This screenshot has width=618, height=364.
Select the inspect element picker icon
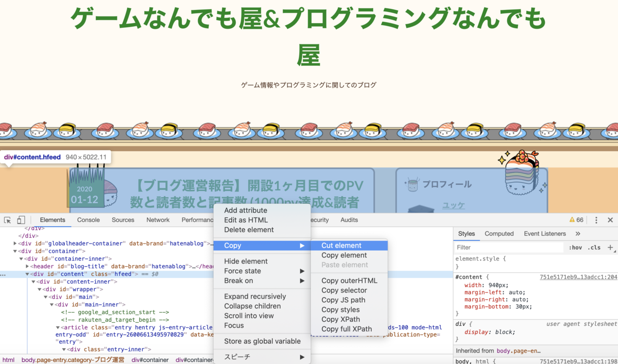tap(8, 220)
